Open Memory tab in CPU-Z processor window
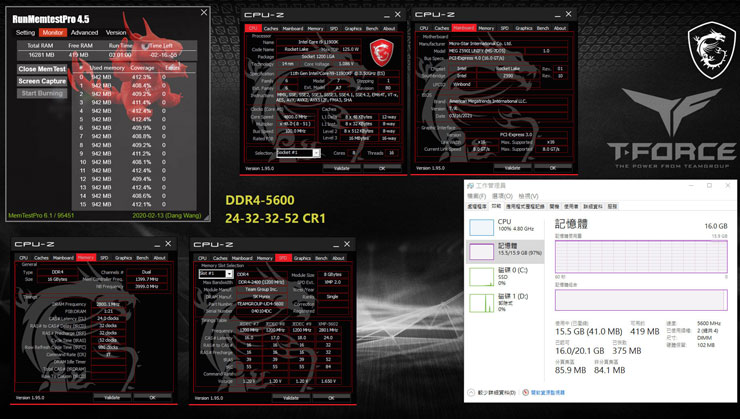This screenshot has height=419, width=740. point(315,29)
